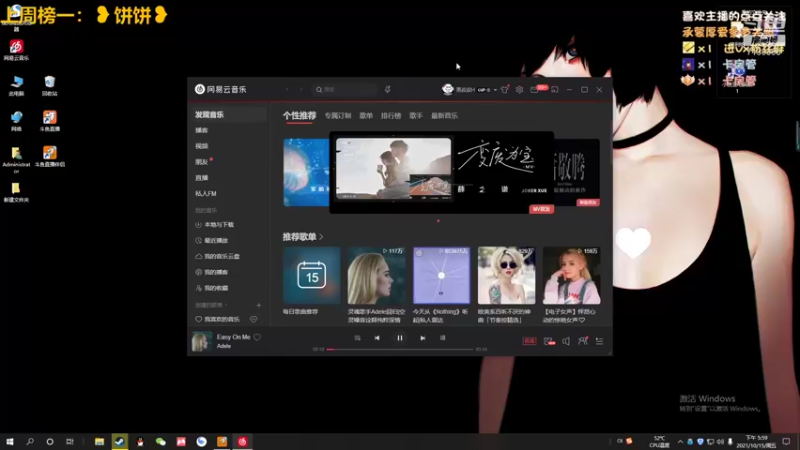Like Easy On Me with heart icon
The width and height of the screenshot is (800, 450).
coord(257,337)
